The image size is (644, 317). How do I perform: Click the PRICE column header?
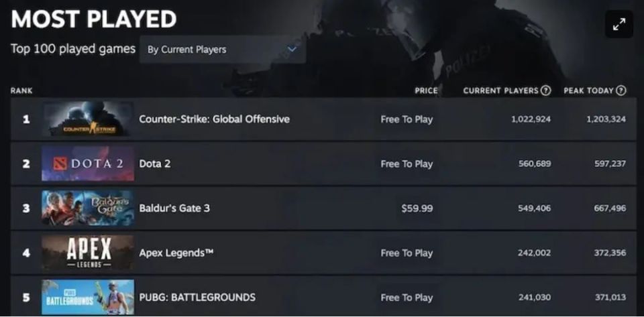[x=426, y=90]
